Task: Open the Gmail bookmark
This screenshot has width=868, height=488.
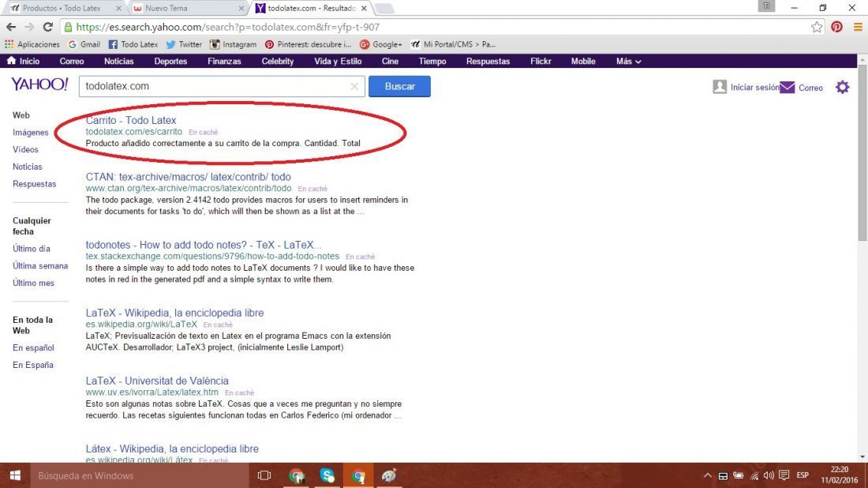Action: tap(84, 44)
